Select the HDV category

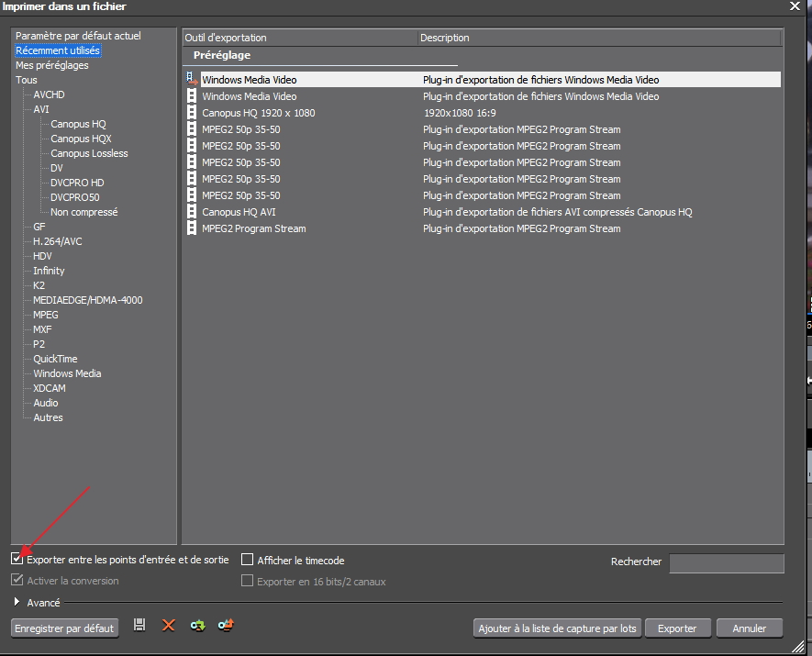pyautogui.click(x=42, y=256)
